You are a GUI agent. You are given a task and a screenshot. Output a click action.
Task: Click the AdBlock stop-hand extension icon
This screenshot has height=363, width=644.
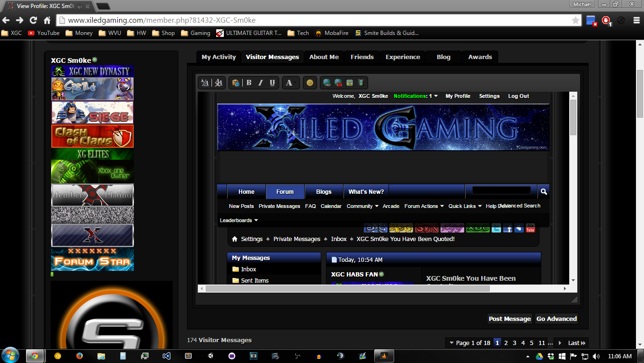[x=606, y=20]
